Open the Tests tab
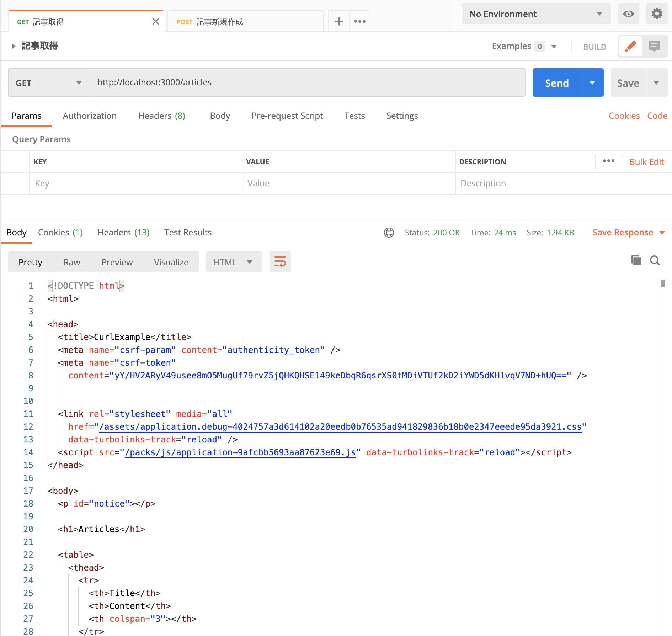 click(354, 116)
